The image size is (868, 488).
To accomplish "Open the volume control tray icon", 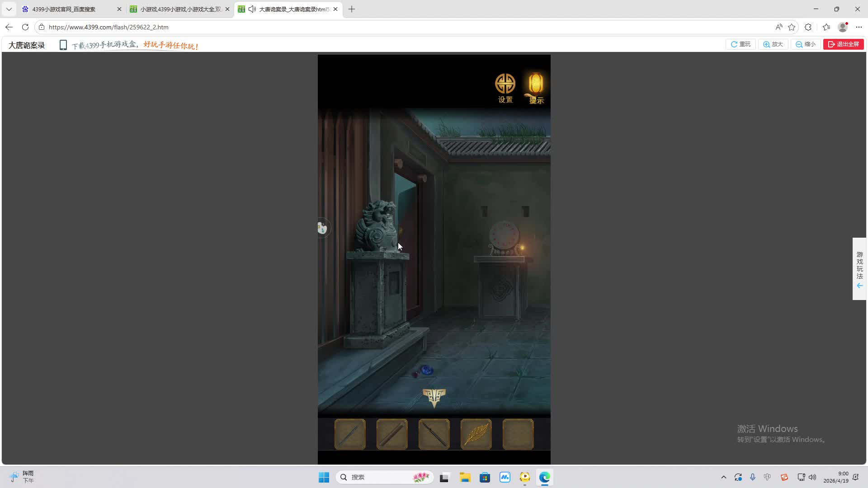I will pyautogui.click(x=812, y=477).
